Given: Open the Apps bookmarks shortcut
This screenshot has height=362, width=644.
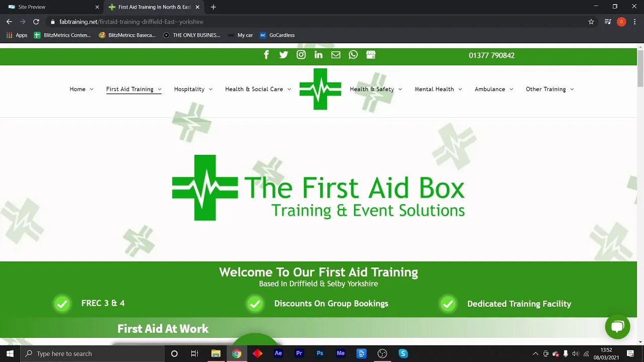Looking at the screenshot, I should point(17,35).
